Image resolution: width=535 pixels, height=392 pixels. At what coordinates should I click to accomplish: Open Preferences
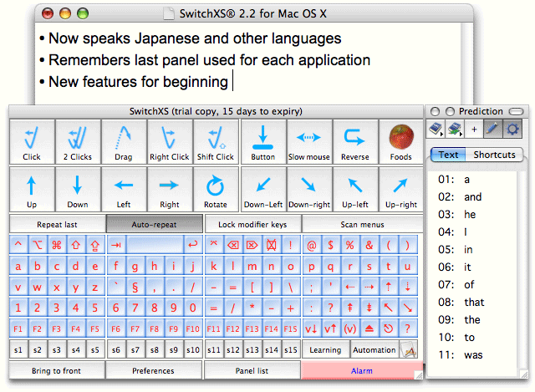(153, 370)
